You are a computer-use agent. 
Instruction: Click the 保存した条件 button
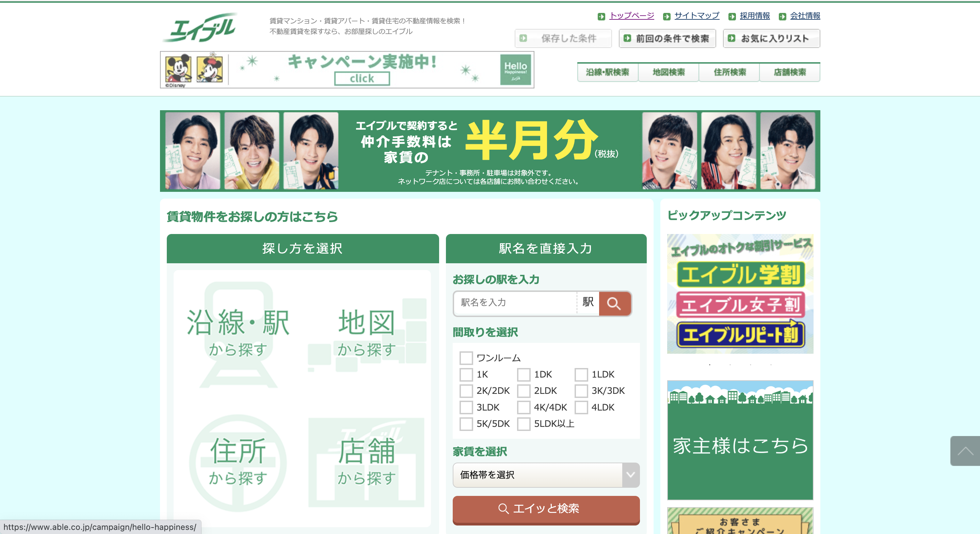click(563, 38)
